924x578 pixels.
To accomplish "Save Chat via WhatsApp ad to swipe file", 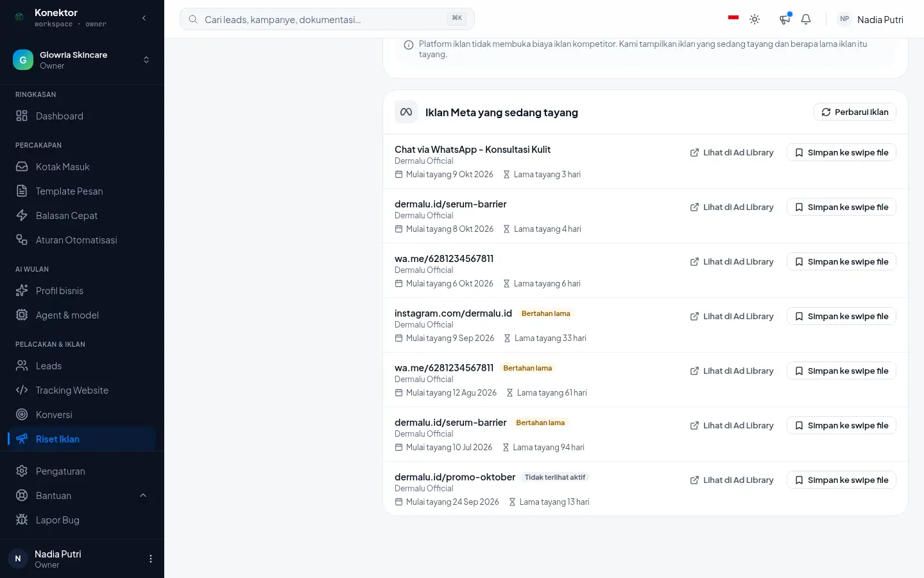I will [x=841, y=153].
